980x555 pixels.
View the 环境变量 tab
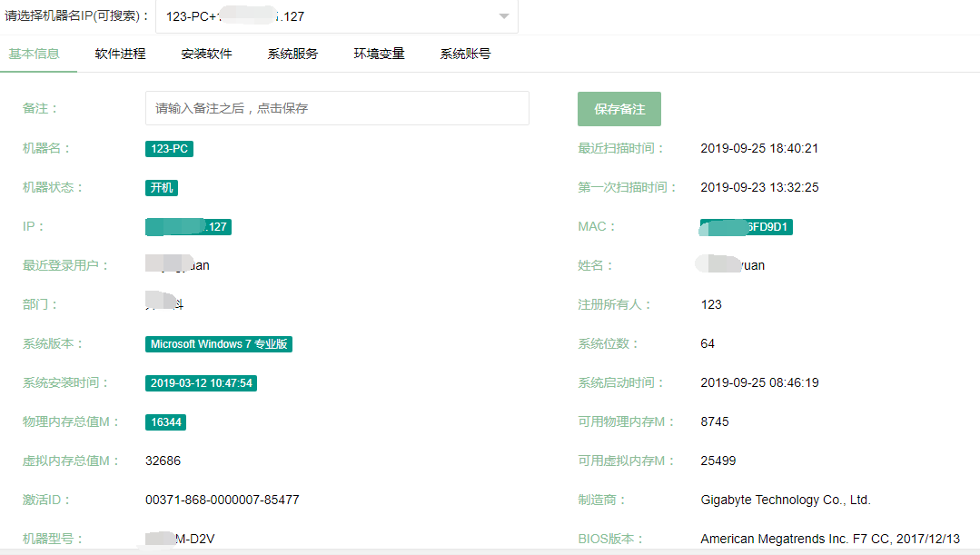pyautogui.click(x=379, y=54)
